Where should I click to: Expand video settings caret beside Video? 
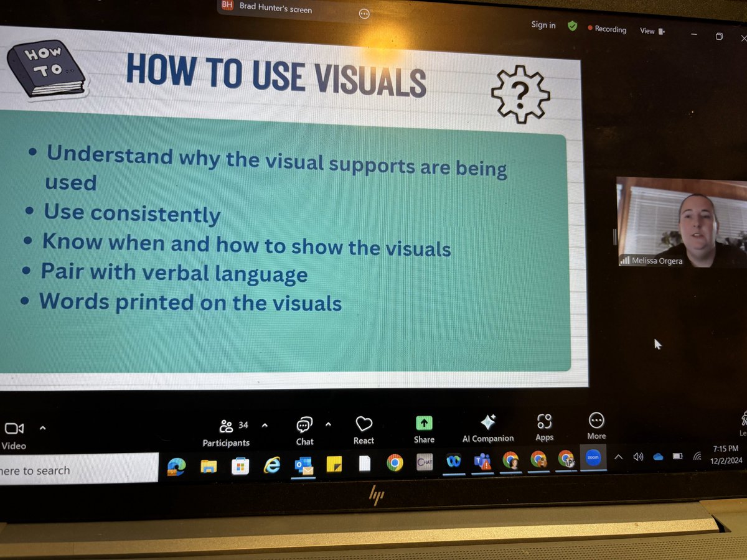(43, 428)
